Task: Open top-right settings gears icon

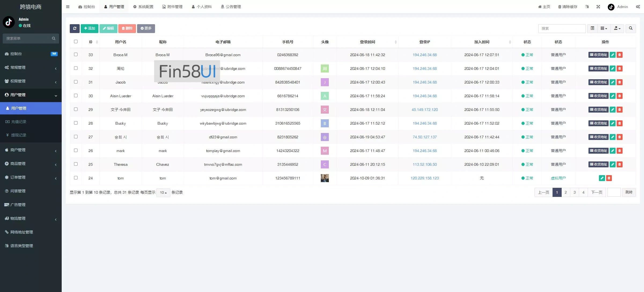Action: (x=638, y=7)
